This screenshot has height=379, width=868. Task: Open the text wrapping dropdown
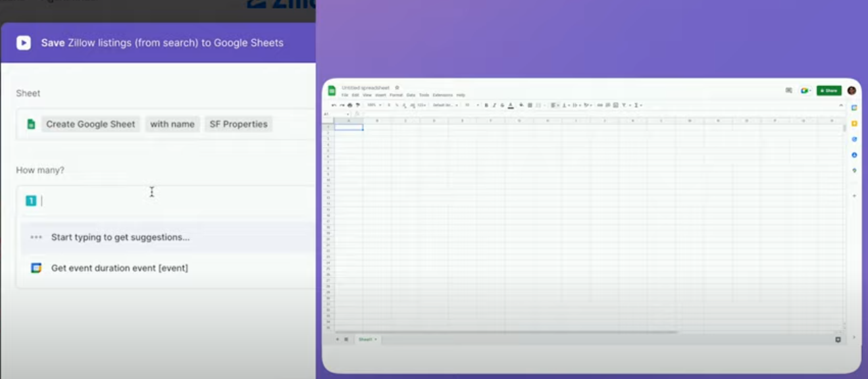(x=576, y=105)
